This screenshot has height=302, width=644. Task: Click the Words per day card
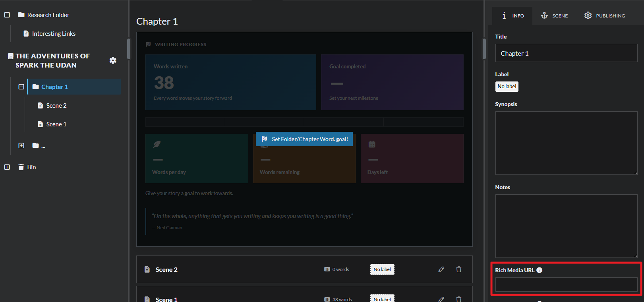(x=197, y=159)
